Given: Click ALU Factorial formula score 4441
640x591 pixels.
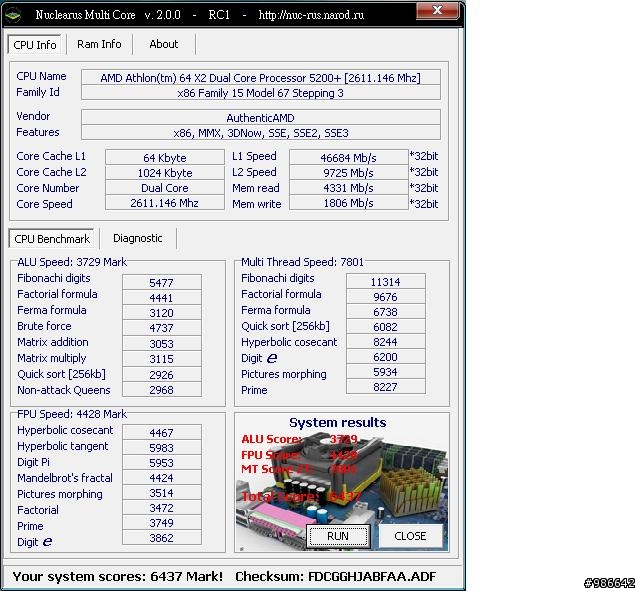Looking at the screenshot, I should tap(161, 298).
